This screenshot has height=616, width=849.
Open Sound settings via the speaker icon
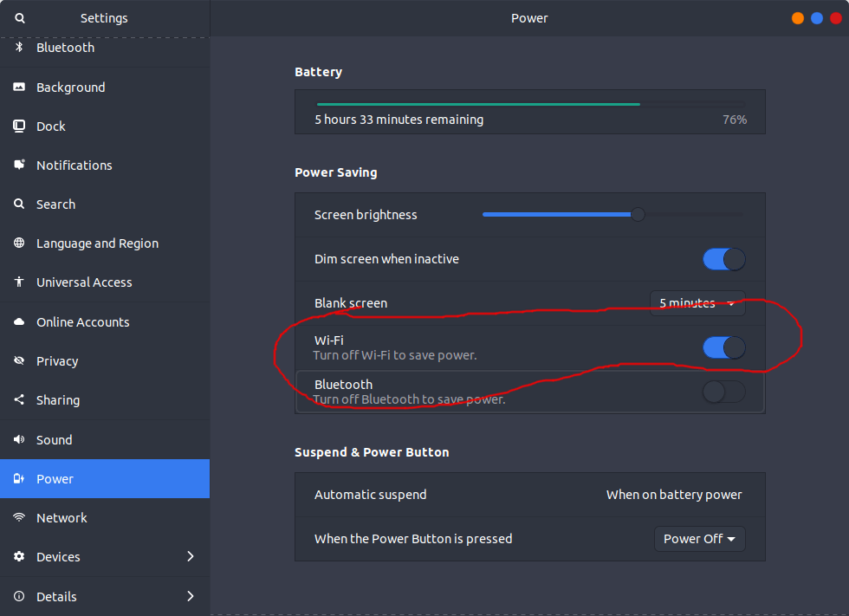pyautogui.click(x=17, y=439)
